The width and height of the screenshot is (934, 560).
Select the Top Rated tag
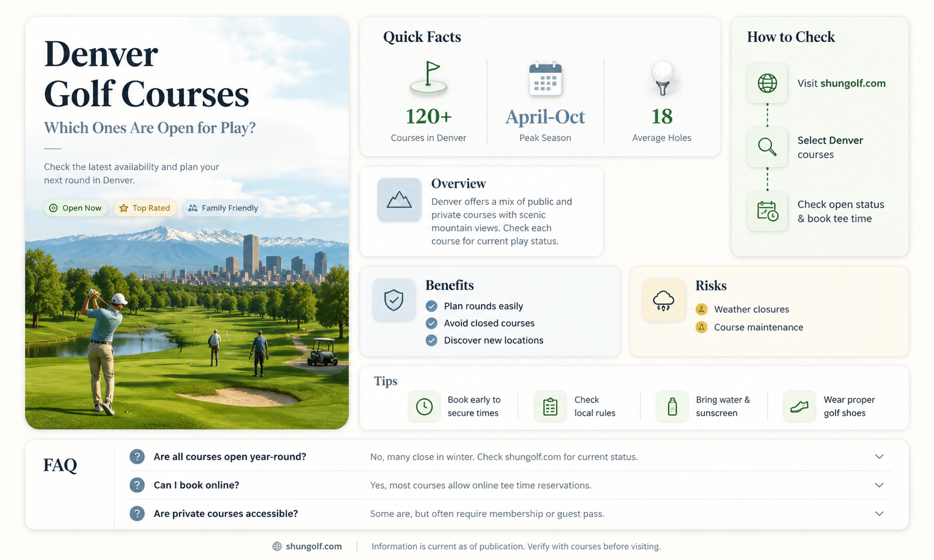tap(145, 208)
